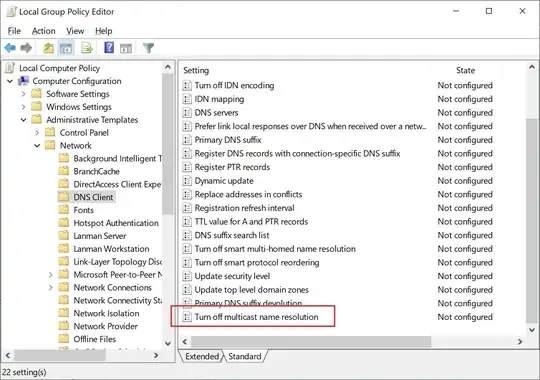The width and height of the screenshot is (540, 380).
Task: Collapse the Administrative Templates node
Action: coord(23,120)
